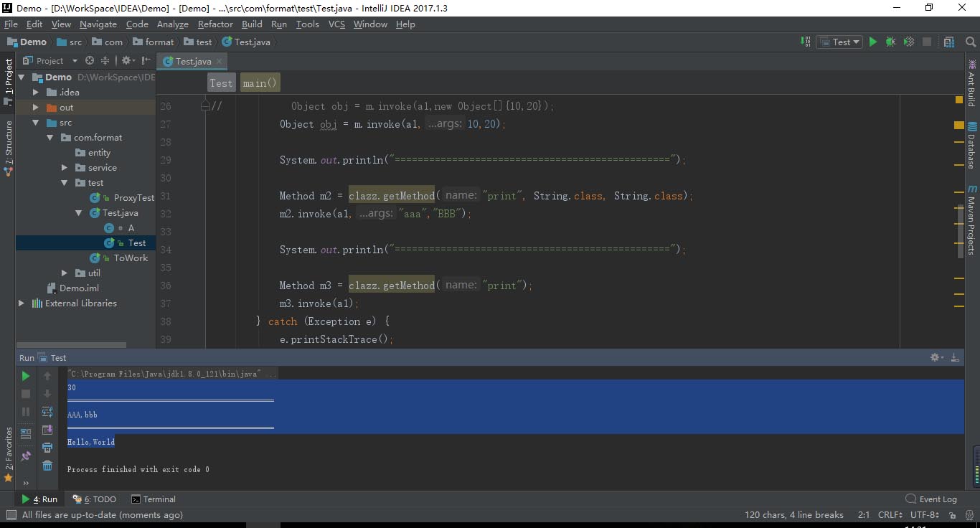Click the Make Project build icon

pyautogui.click(x=806, y=42)
